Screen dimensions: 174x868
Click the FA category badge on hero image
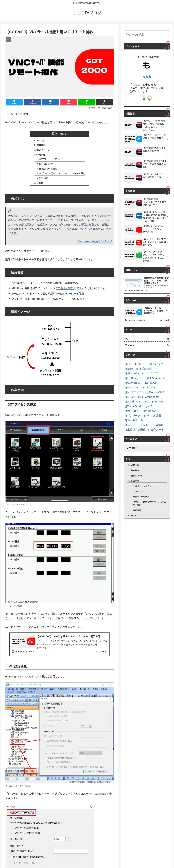click(x=8, y=39)
